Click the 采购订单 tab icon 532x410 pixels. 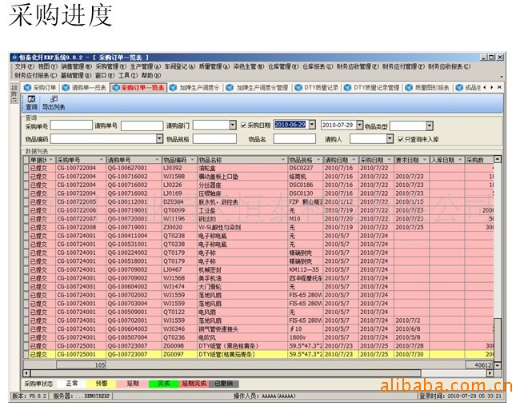[27, 88]
